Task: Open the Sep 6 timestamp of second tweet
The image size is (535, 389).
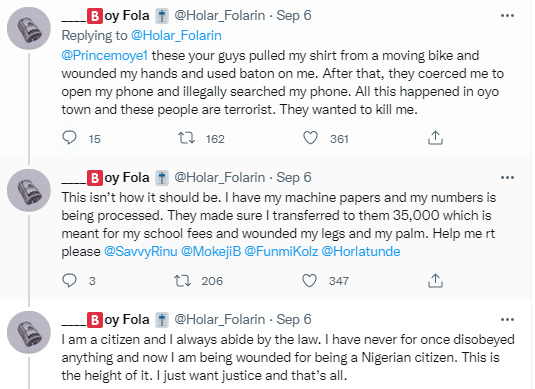Action: 294,177
